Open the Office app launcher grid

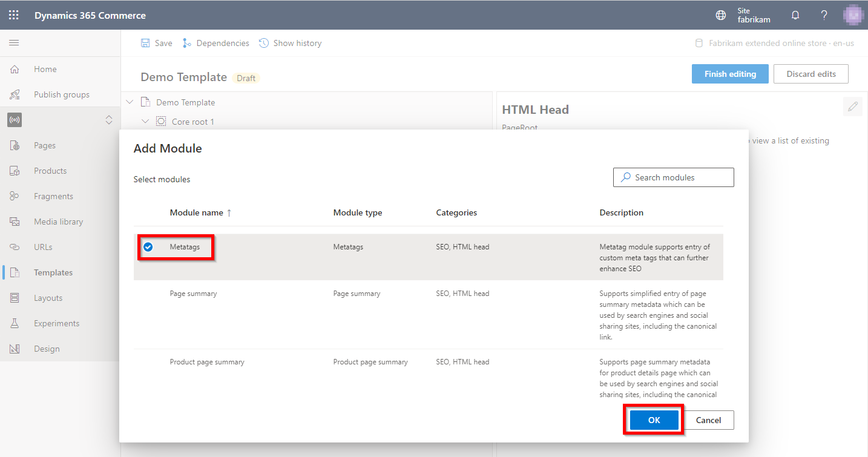click(13, 15)
